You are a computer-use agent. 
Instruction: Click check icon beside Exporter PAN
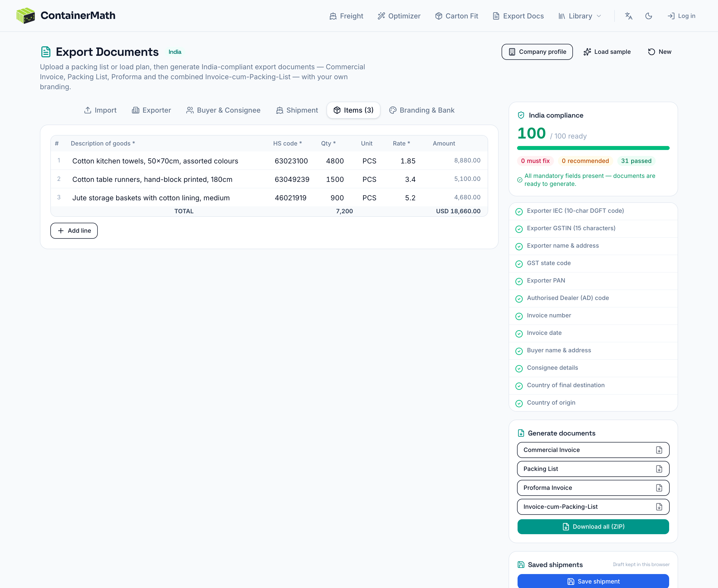(519, 282)
